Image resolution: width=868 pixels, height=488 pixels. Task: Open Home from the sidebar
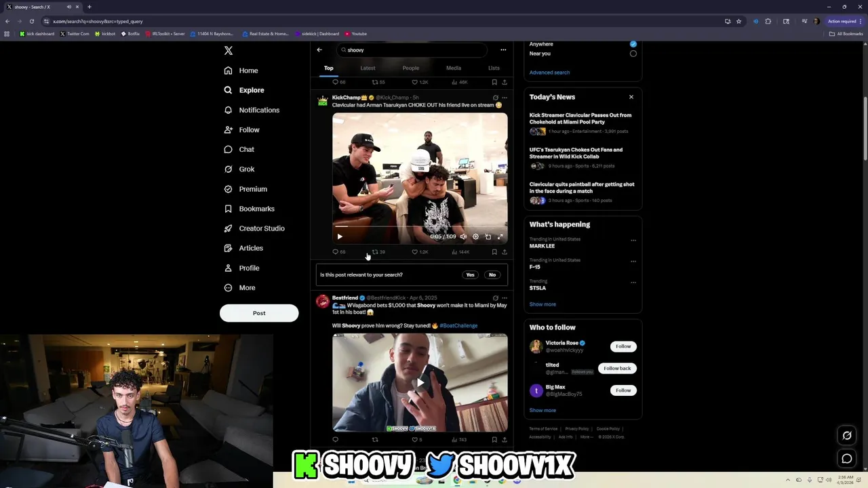tap(241, 70)
